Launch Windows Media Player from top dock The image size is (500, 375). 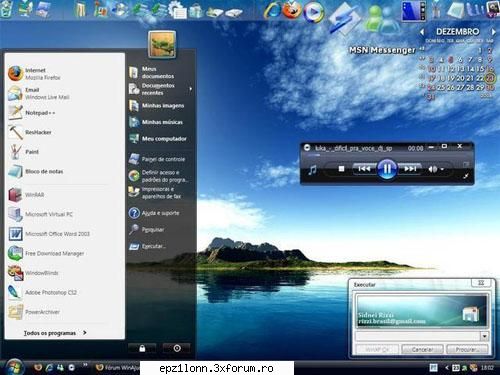[314, 12]
